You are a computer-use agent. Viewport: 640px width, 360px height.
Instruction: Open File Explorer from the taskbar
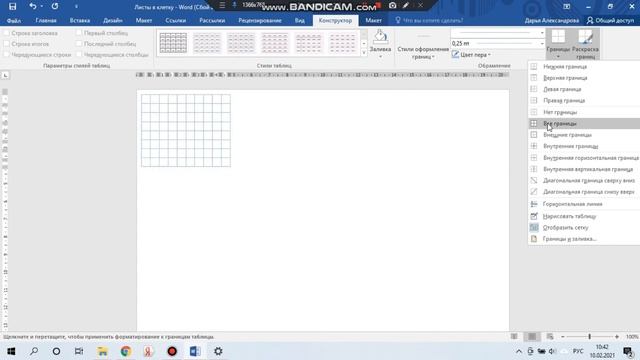[x=102, y=351]
